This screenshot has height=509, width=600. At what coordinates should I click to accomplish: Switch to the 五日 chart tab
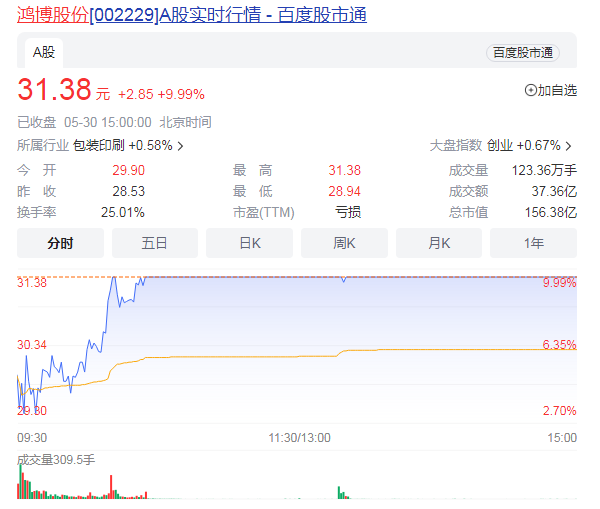click(x=154, y=243)
